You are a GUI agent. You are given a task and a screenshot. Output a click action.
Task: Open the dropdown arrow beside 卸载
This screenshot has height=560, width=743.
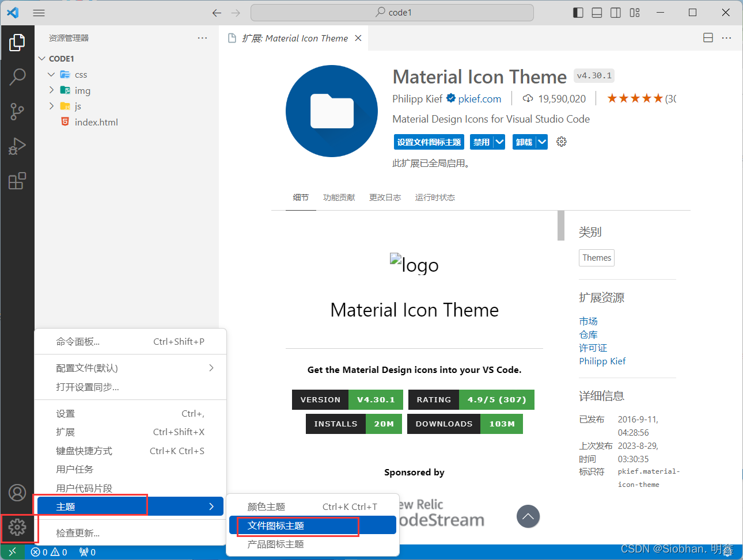pos(541,142)
